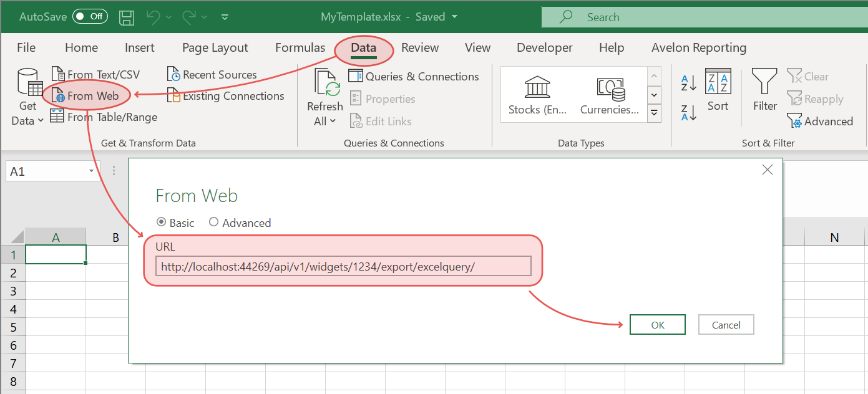
Task: Open Existing Connections
Action: (225, 96)
